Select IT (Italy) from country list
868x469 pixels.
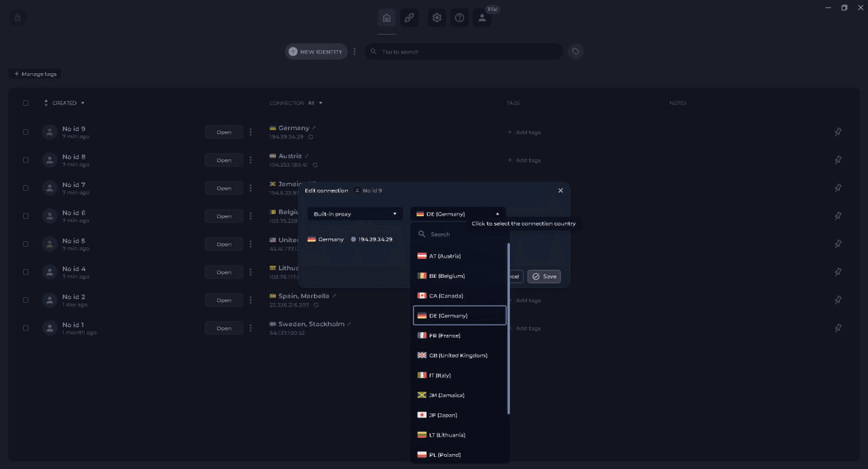460,375
